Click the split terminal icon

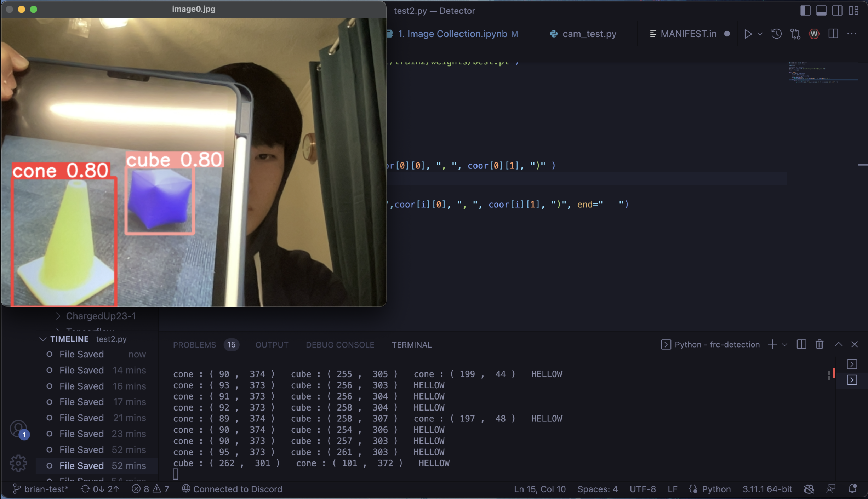pyautogui.click(x=801, y=344)
